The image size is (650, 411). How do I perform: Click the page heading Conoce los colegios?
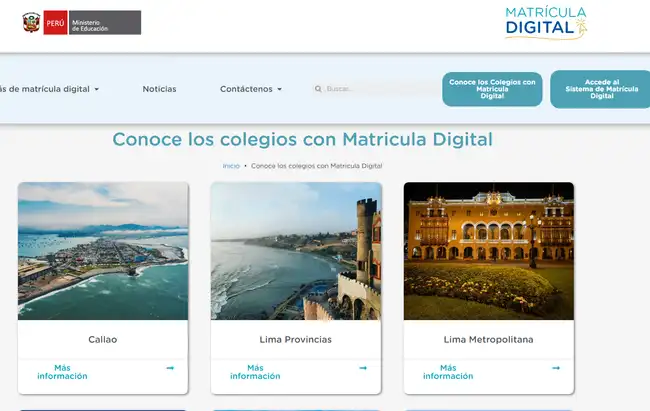pos(303,139)
